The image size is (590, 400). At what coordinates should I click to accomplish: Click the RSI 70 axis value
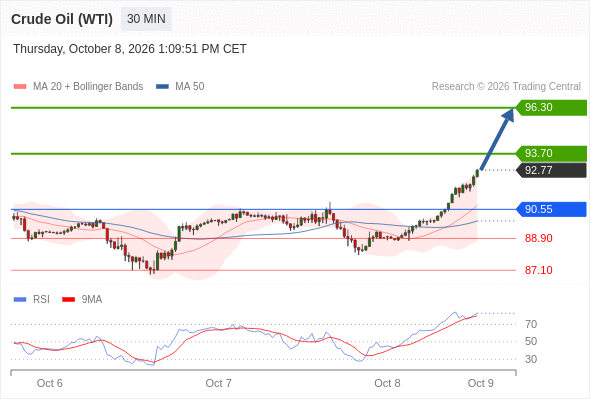click(x=531, y=324)
